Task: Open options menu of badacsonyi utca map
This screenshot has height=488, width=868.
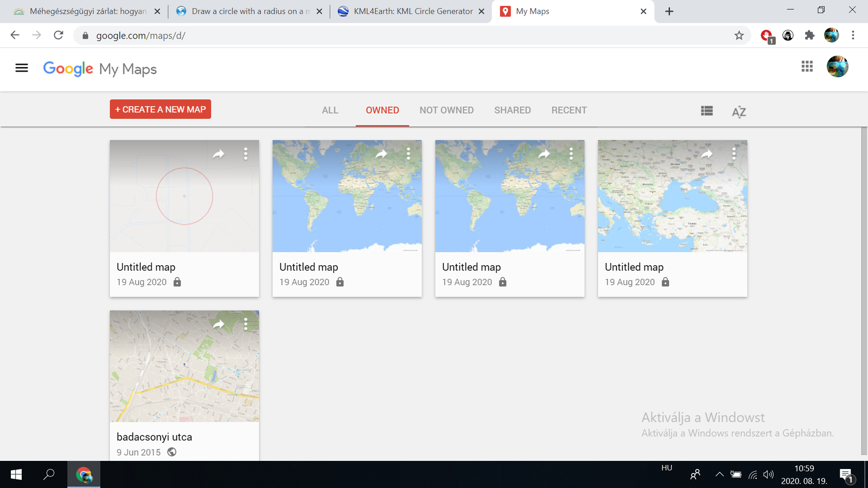Action: pyautogui.click(x=246, y=324)
